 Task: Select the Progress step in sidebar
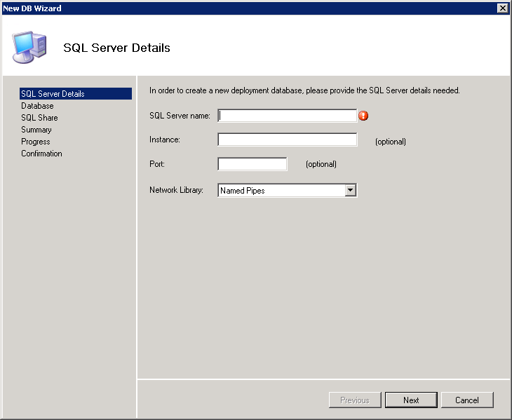[36, 142]
